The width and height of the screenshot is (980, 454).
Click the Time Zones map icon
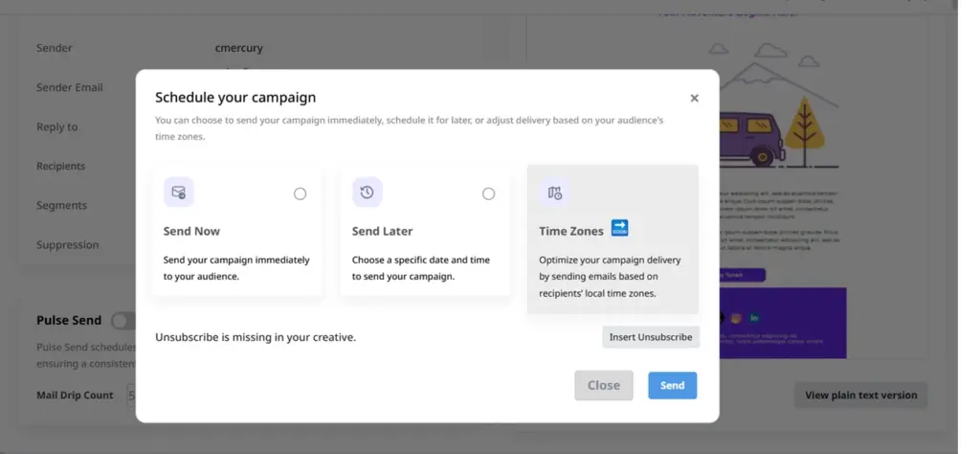point(555,193)
